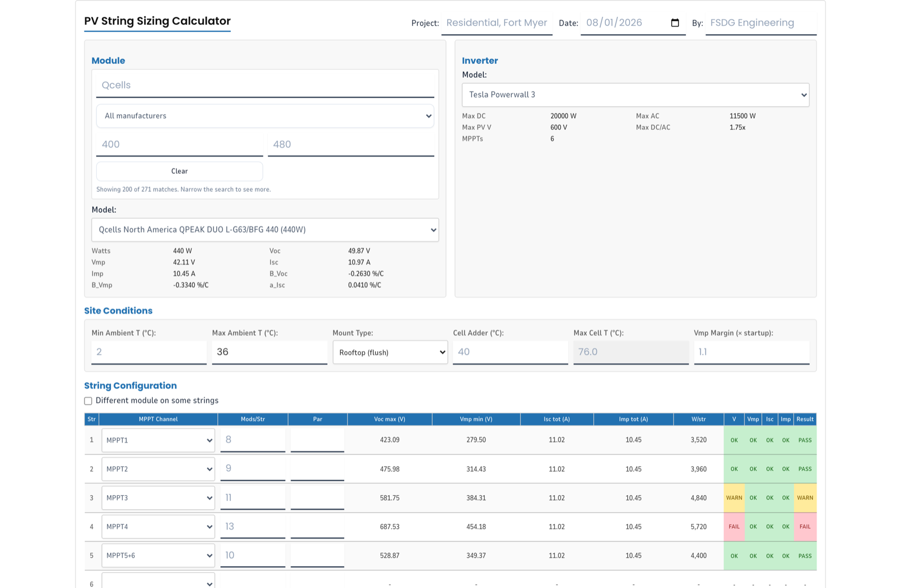Screen dimensions: 901x588
Task: Click Mods/Str field for string 3
Action: click(253, 498)
